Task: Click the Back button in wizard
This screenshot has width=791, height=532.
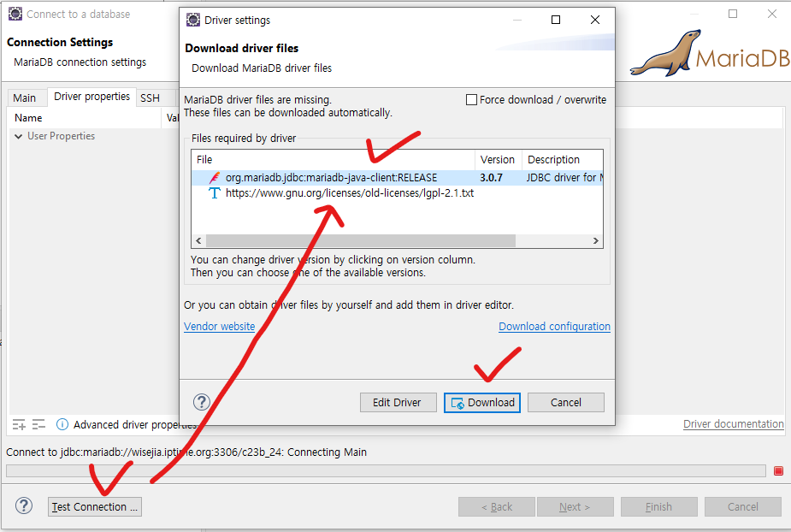Action: tap(496, 506)
